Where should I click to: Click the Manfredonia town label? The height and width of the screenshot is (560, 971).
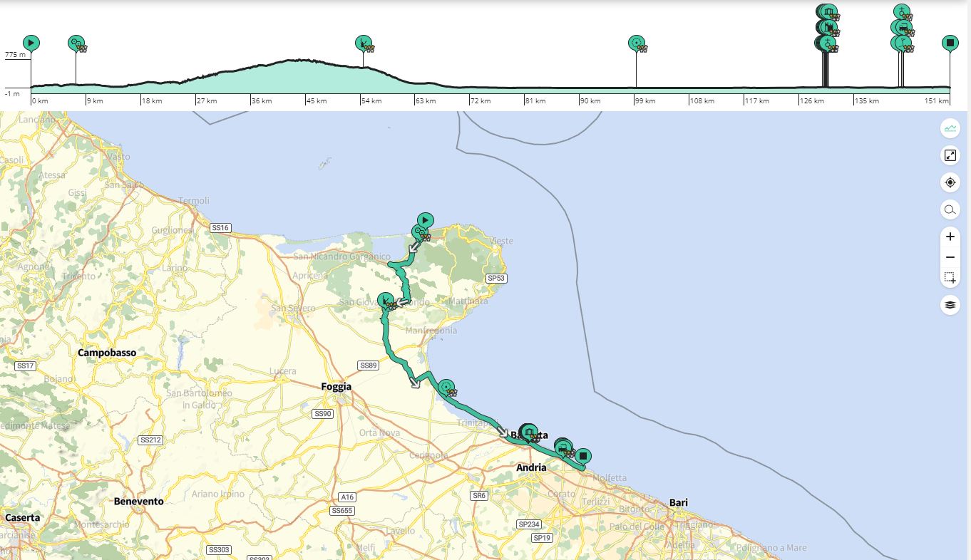(x=431, y=331)
